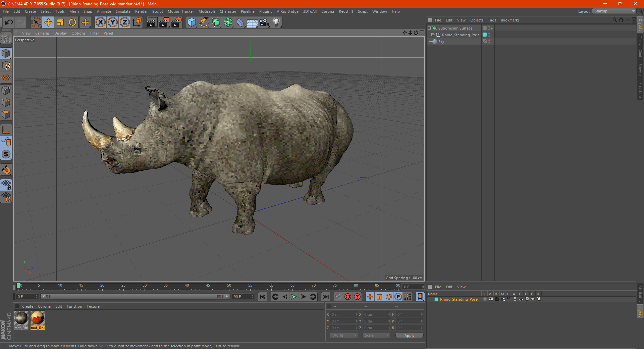The image size is (644, 349).
Task: Render to Picture Viewer icon
Action: coord(164,22)
